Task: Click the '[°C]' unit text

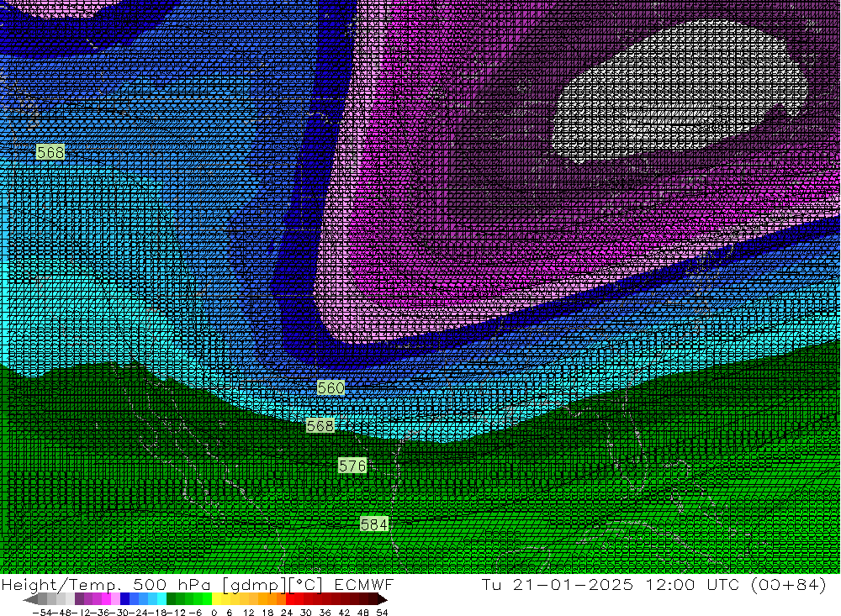Action: (306, 585)
